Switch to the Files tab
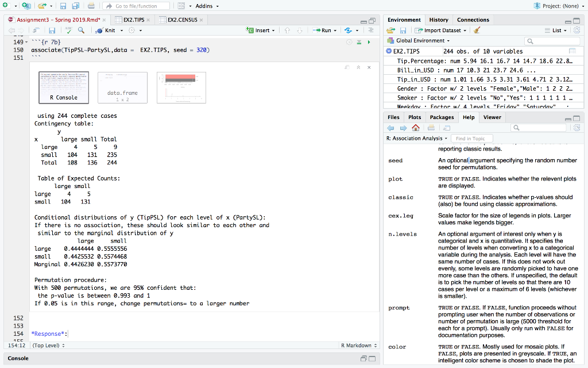Image resolution: width=588 pixels, height=368 pixels. click(x=393, y=117)
